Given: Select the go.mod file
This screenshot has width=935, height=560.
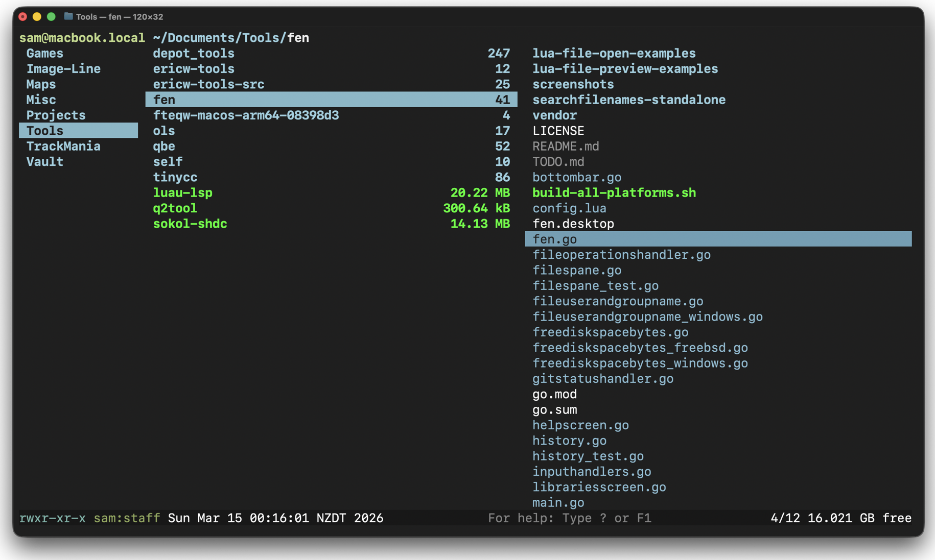Looking at the screenshot, I should tap(555, 394).
